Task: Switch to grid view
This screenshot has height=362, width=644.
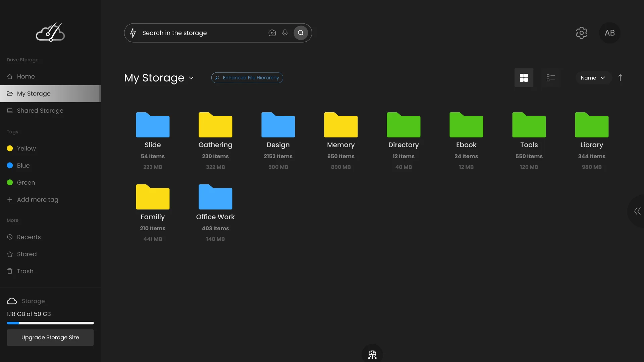Action: coord(524,78)
